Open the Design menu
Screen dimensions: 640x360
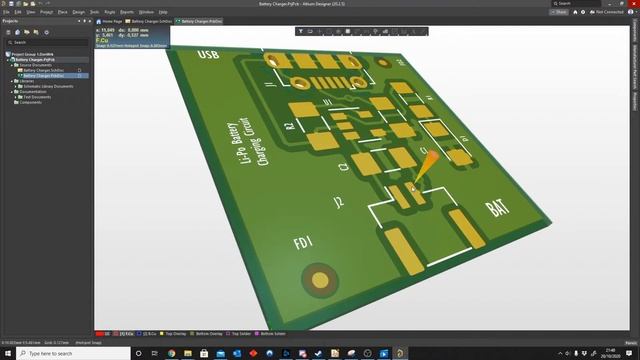coord(78,12)
